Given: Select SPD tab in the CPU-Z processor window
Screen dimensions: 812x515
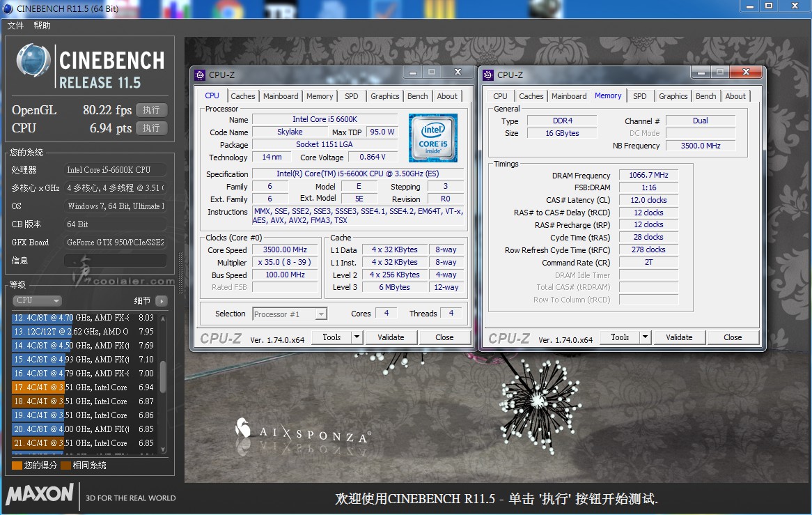Looking at the screenshot, I should 352,96.
